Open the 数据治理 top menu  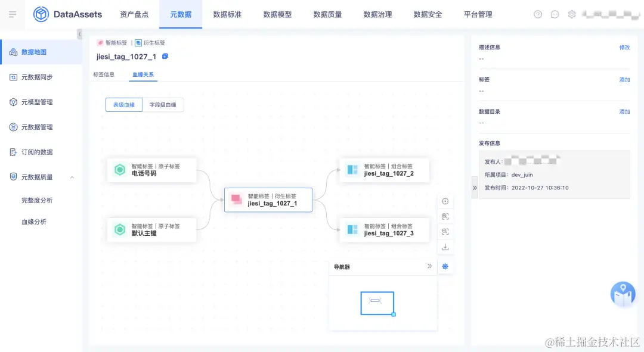377,14
